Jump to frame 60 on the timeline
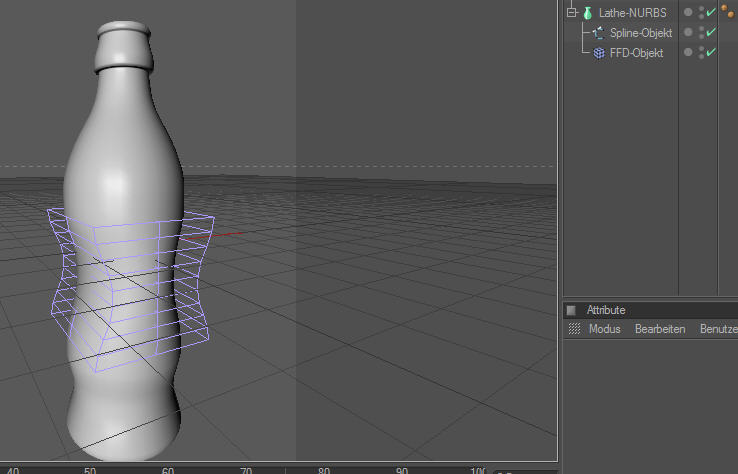The image size is (738, 474). (168, 470)
